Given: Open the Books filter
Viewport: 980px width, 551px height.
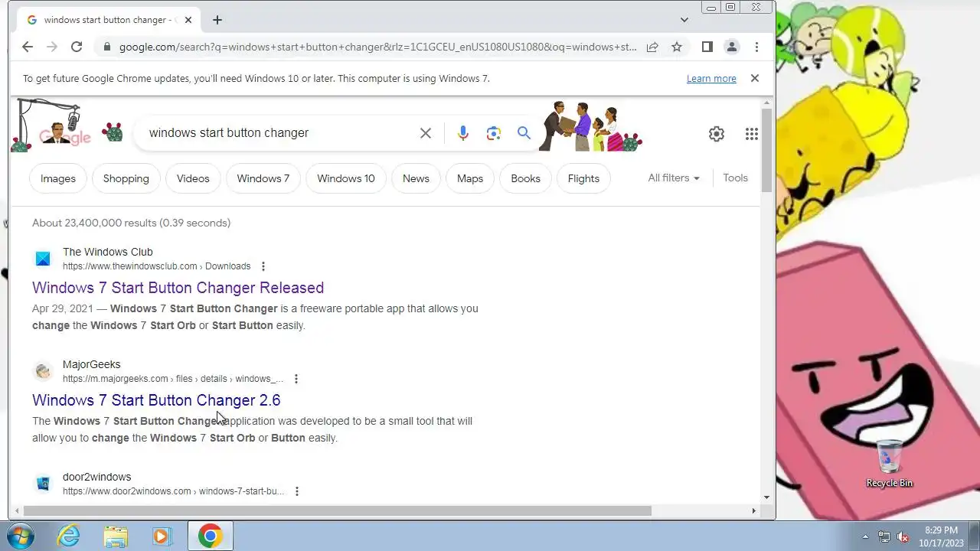Looking at the screenshot, I should (525, 178).
